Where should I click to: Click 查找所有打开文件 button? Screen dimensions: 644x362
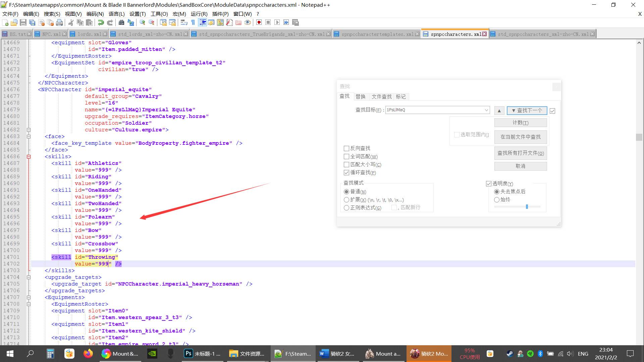coord(520,153)
